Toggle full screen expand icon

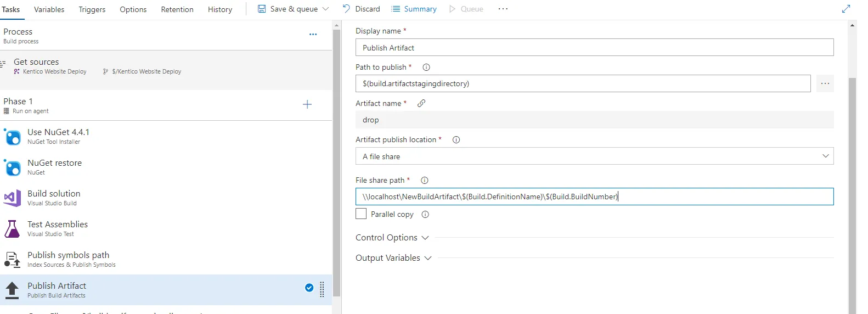846,9
